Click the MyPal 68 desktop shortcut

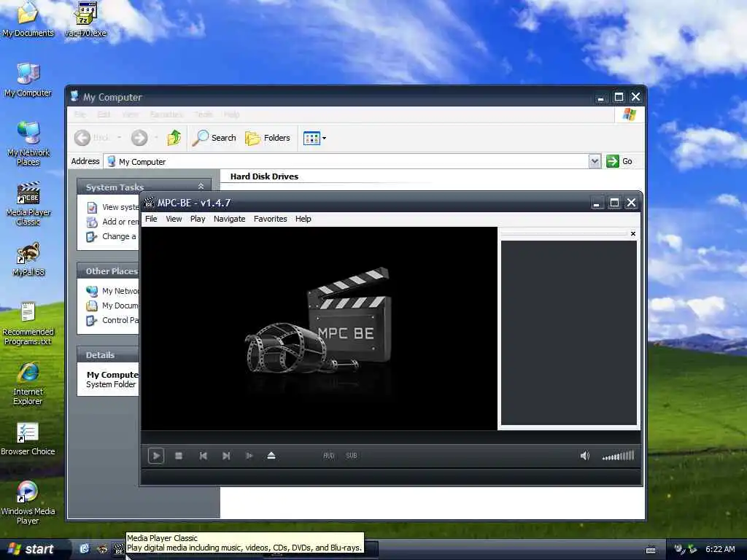point(28,260)
